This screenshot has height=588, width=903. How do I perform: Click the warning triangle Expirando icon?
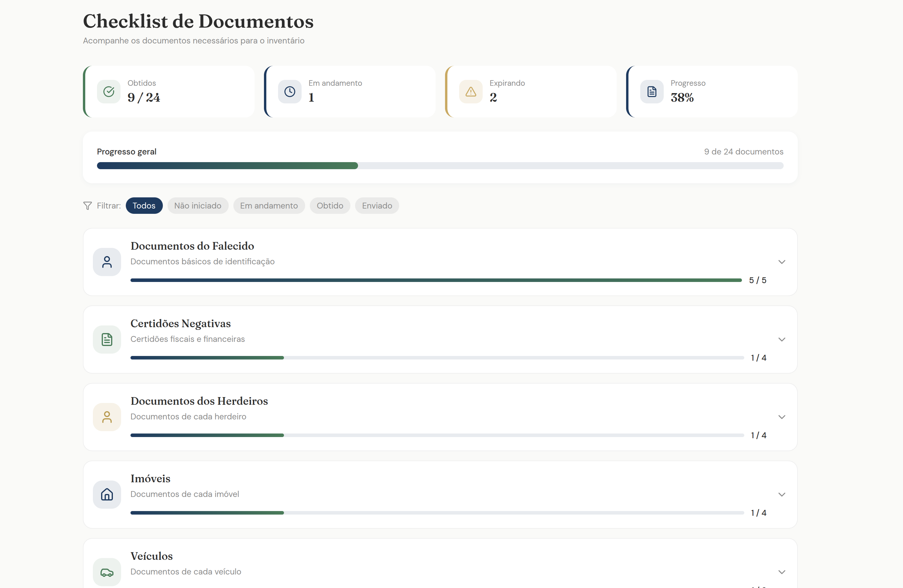(x=471, y=91)
